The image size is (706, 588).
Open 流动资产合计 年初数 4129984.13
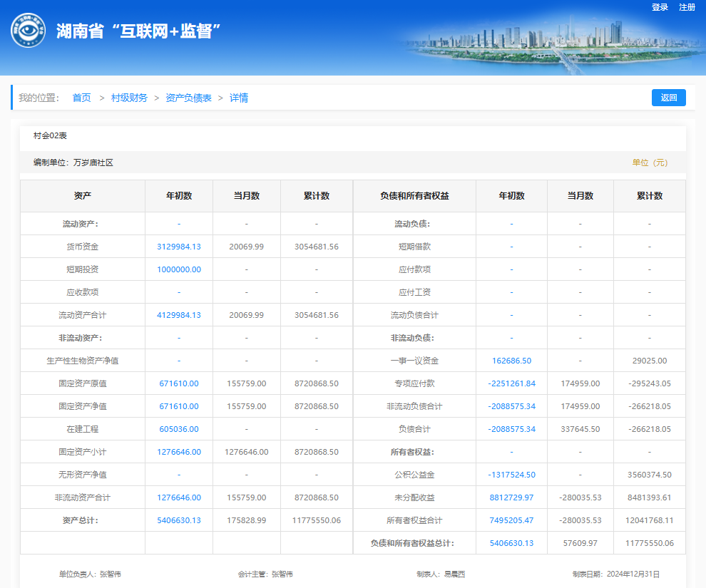(179, 315)
